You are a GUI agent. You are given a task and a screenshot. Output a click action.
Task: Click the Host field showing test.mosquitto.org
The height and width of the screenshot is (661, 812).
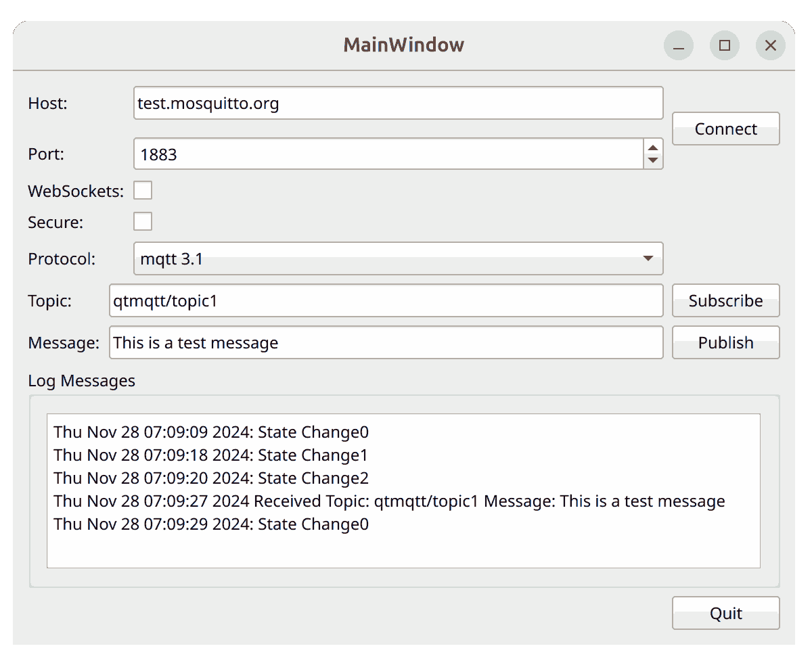click(399, 103)
